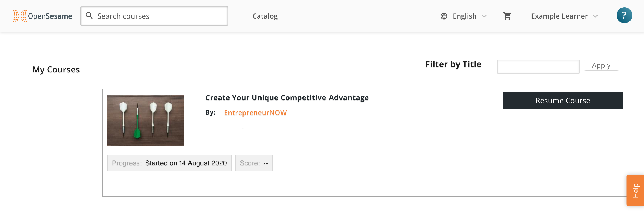The image size is (644, 218).
Task: Open Create Your Unique Competitive Advantage title
Action: tap(287, 98)
